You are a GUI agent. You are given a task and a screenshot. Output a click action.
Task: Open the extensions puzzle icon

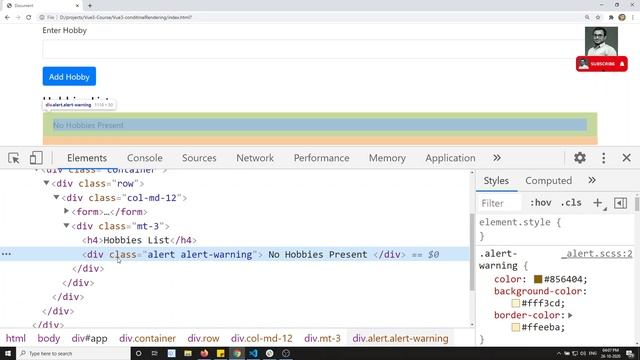point(611,18)
